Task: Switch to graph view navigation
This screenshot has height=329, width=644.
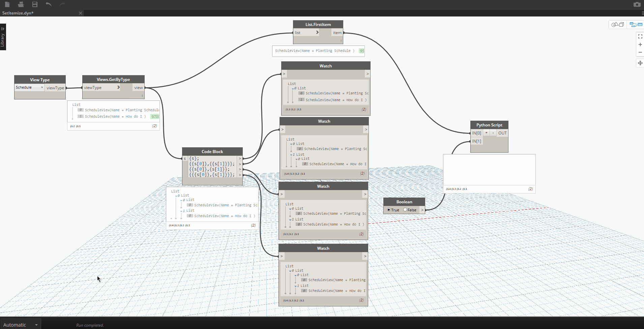Action: tap(636, 25)
